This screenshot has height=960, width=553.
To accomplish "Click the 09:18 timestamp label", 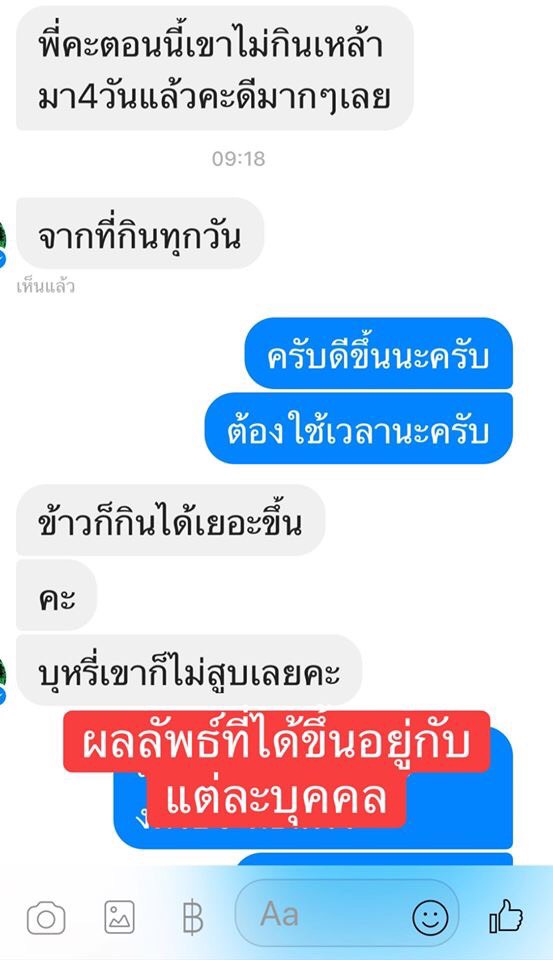I will tap(238, 159).
